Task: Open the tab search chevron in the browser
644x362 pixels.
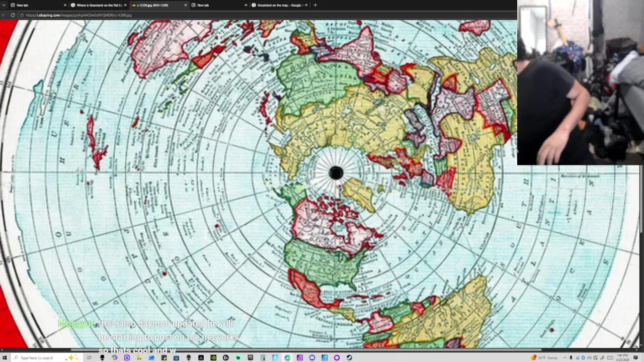Action: tap(4, 5)
